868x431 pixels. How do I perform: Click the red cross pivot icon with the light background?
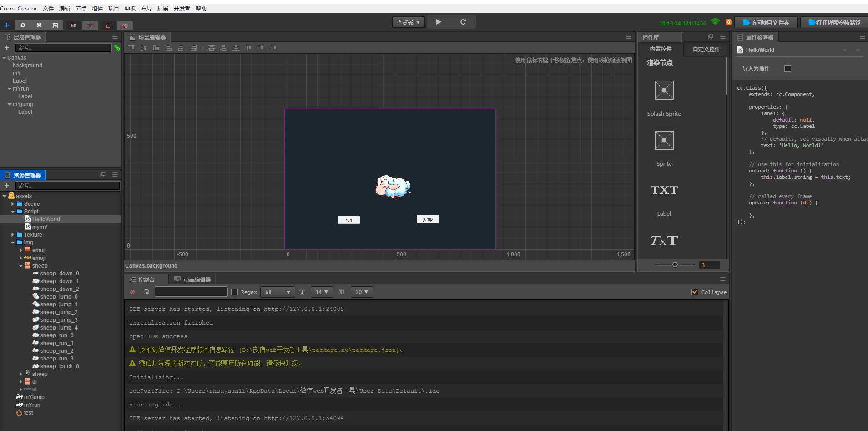tap(90, 25)
